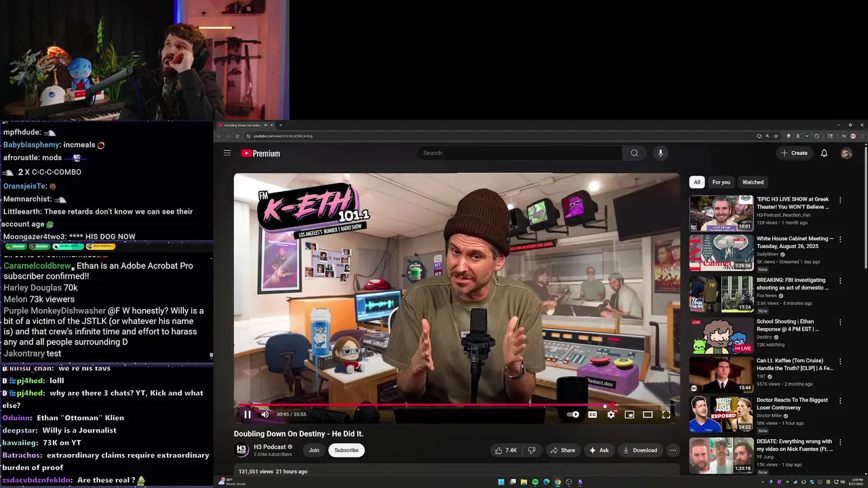Open the account avatar menu
Image resolution: width=868 pixels, height=488 pixels.
846,153
